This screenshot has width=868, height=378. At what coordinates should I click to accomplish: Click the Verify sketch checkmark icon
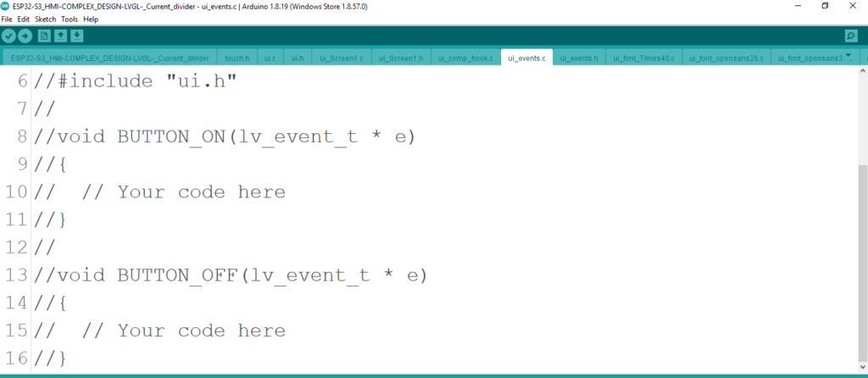(9, 36)
